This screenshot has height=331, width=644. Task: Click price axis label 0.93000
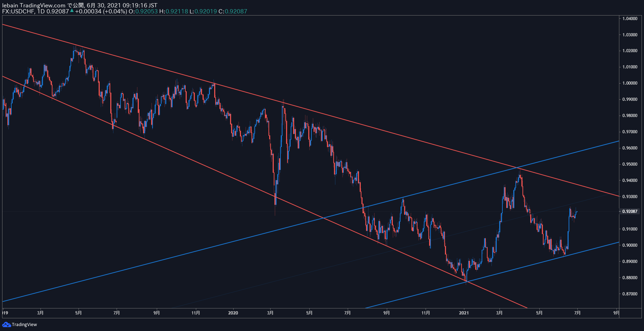coord(630,197)
